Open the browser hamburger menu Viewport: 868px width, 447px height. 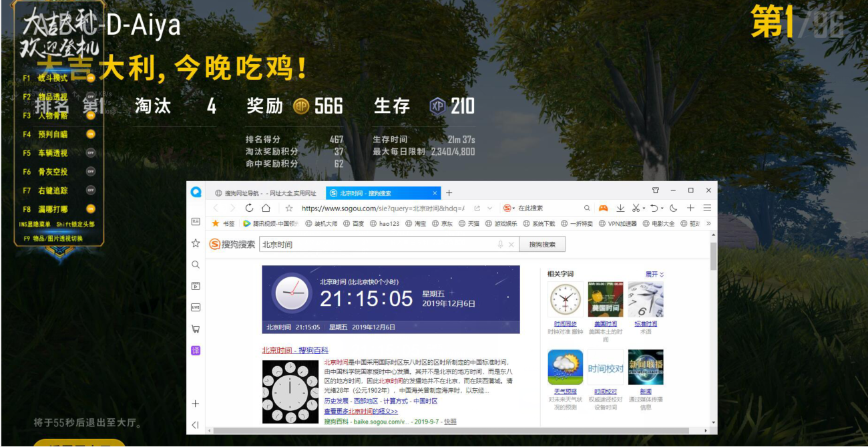point(707,208)
